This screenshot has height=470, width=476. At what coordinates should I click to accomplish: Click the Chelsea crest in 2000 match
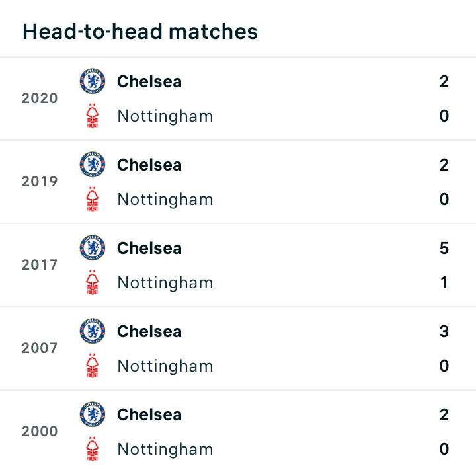(x=93, y=414)
